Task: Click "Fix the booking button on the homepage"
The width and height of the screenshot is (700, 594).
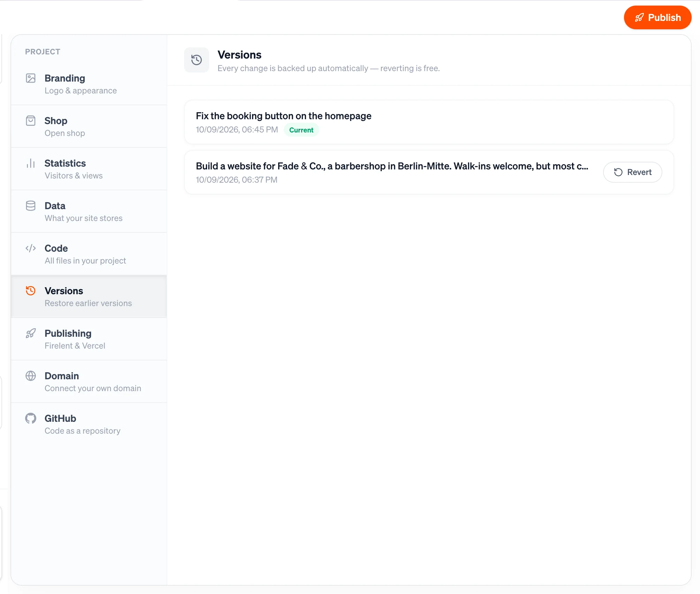Action: [283, 116]
